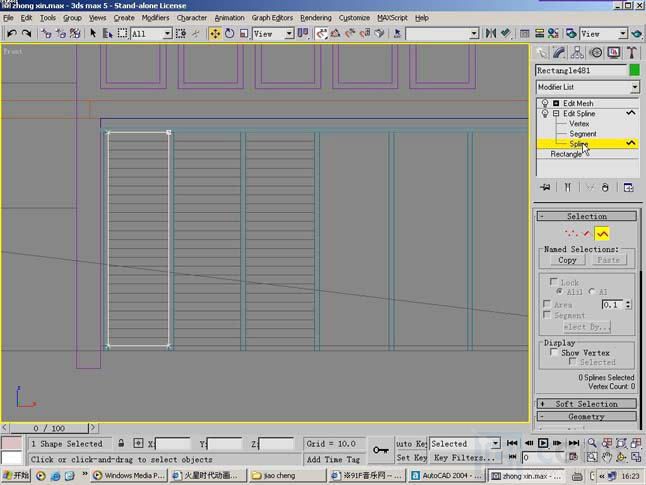Viewport: 646px width, 485px height.
Task: Click the Auto Key button
Action: (x=411, y=443)
